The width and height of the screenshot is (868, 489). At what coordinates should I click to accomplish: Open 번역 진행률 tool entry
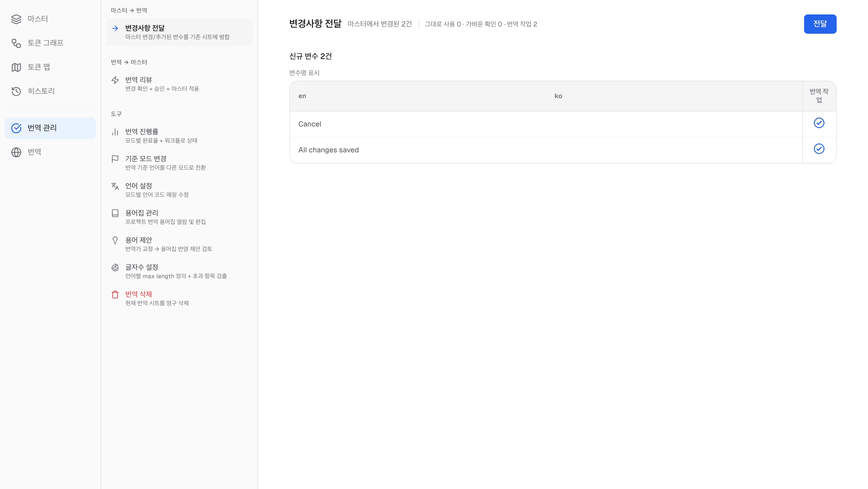pos(179,135)
